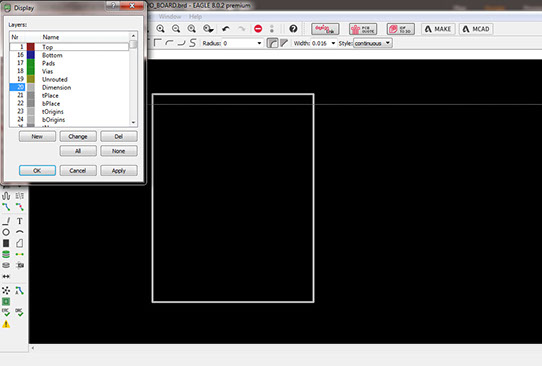Click the MCAD toolbar button
The width and height of the screenshot is (542, 366).
(476, 29)
